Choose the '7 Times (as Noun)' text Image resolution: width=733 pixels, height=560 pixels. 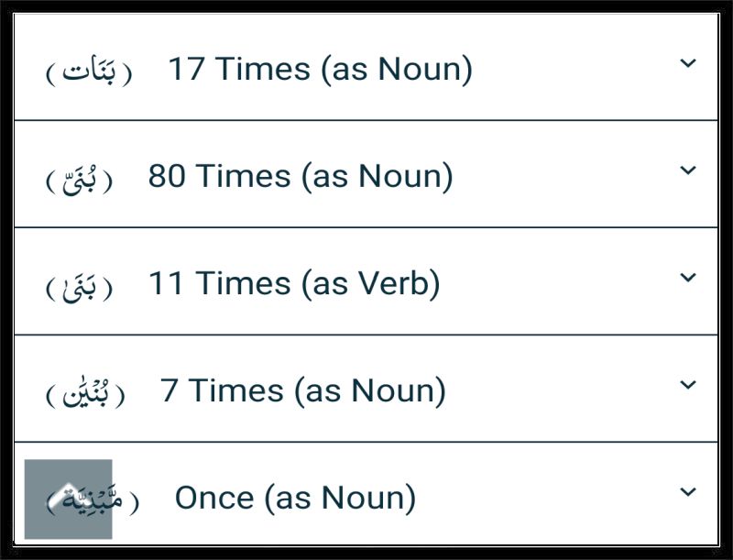point(303,390)
